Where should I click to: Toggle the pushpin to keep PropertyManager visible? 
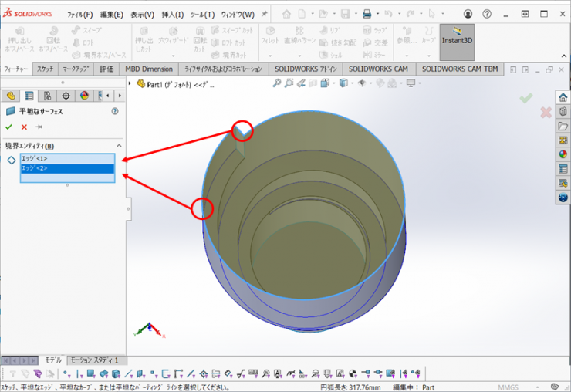[39, 127]
